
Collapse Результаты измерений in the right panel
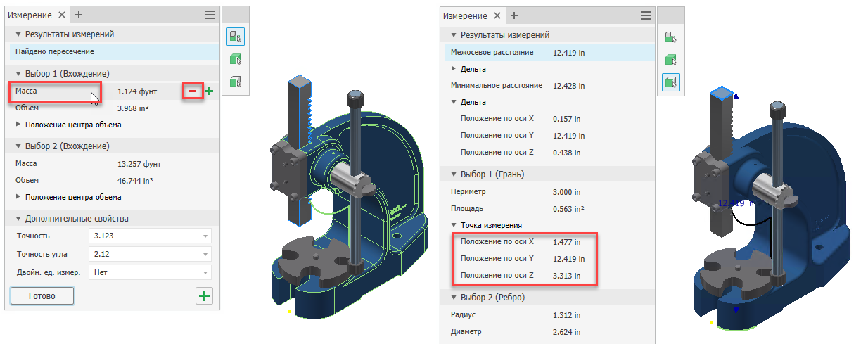point(454,35)
